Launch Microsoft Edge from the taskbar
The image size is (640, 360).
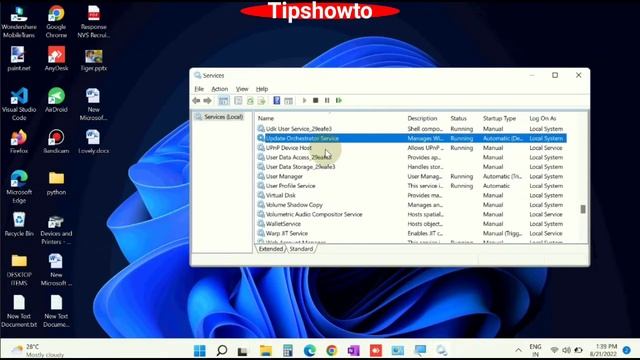click(x=310, y=350)
